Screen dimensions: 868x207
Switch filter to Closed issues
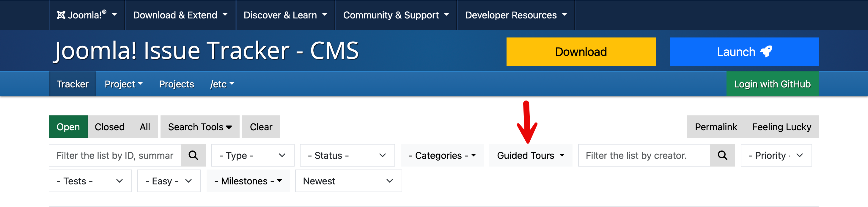109,127
